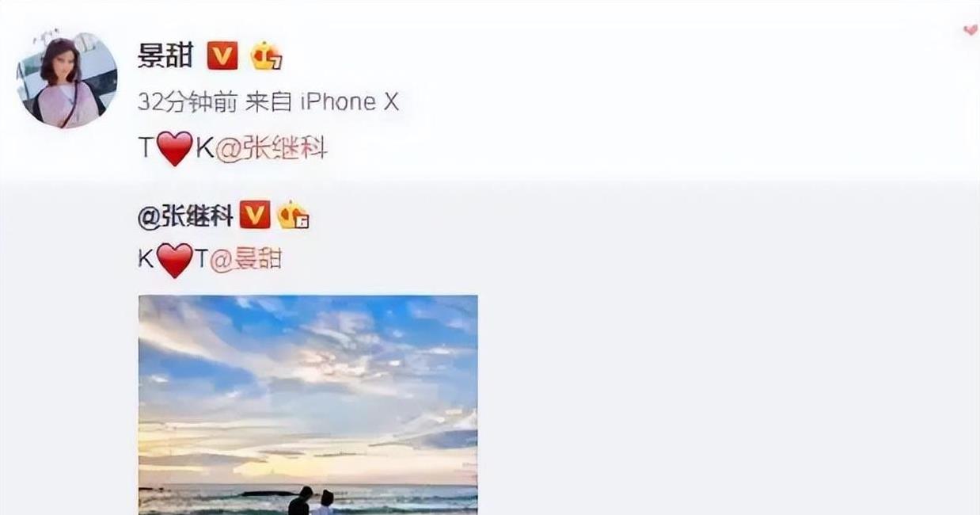This screenshot has width=980, height=515.
Task: Open the reposted author name @张继科
Action: point(185,216)
